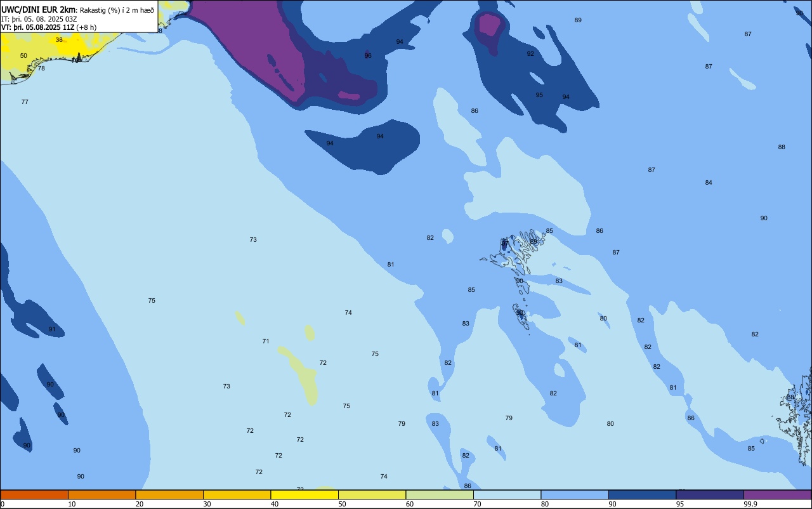This screenshot has width=812, height=509.
Task: Click the humidity value 71 on the map
Action: pos(266,341)
